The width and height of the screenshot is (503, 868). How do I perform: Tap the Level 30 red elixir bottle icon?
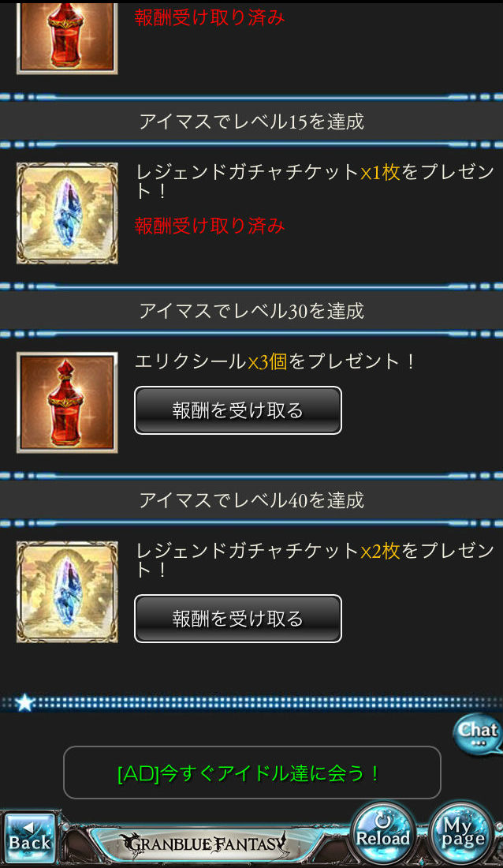(x=67, y=402)
